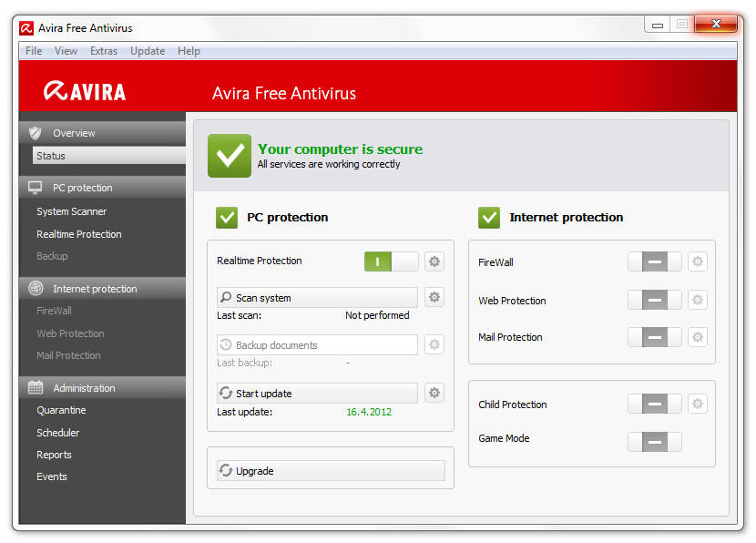Minimize the Avira window
The width and height of the screenshot is (756, 543).
[x=657, y=24]
